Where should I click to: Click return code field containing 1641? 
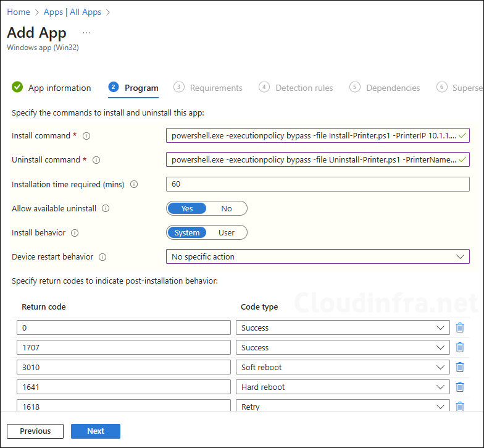pyautogui.click(x=123, y=387)
